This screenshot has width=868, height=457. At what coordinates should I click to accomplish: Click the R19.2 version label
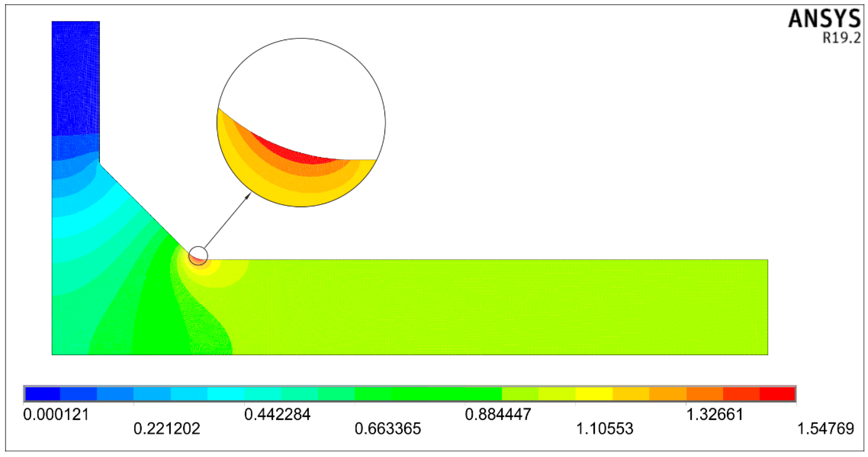[841, 38]
